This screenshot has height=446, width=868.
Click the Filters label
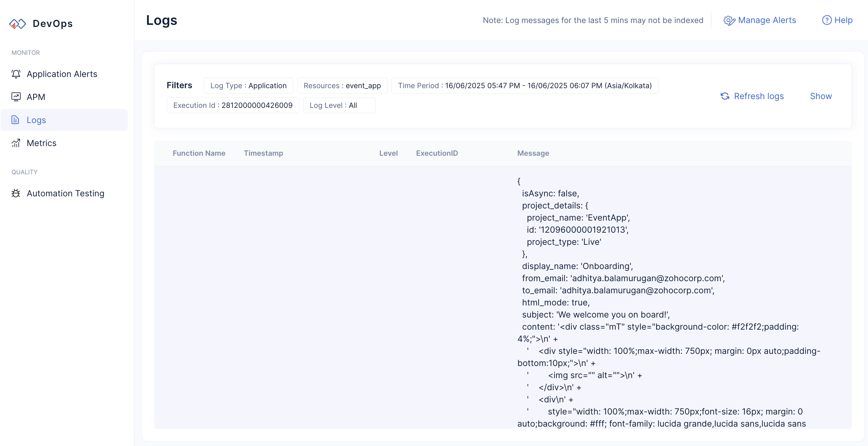179,85
